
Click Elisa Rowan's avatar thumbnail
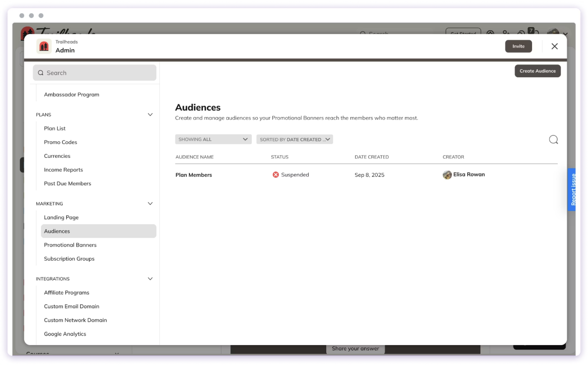(447, 175)
